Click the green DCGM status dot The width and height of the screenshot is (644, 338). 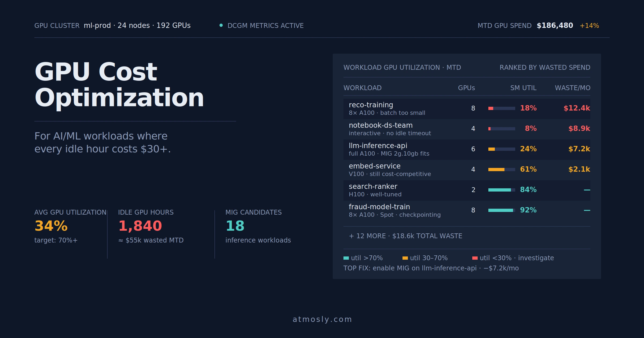(x=221, y=25)
